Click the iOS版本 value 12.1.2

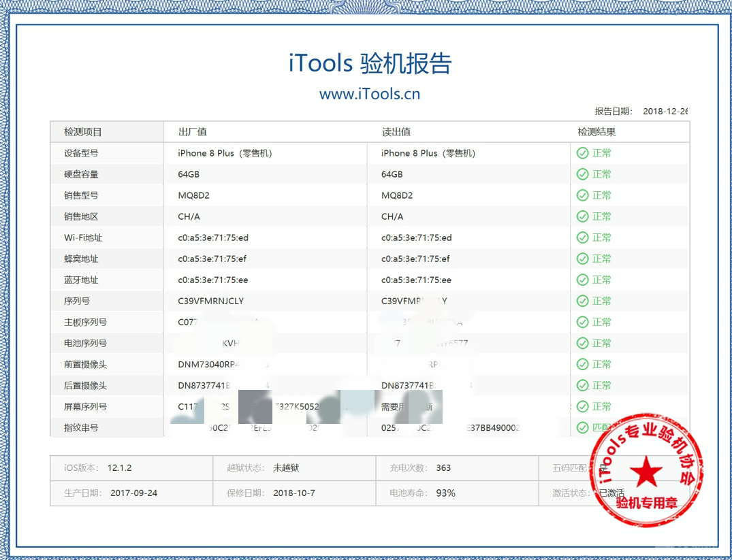[120, 467]
